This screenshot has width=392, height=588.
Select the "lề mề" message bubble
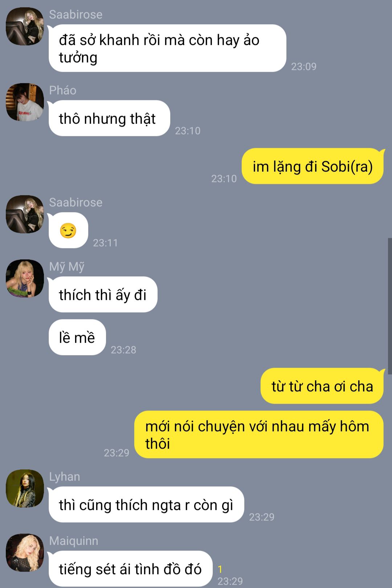coord(77,337)
